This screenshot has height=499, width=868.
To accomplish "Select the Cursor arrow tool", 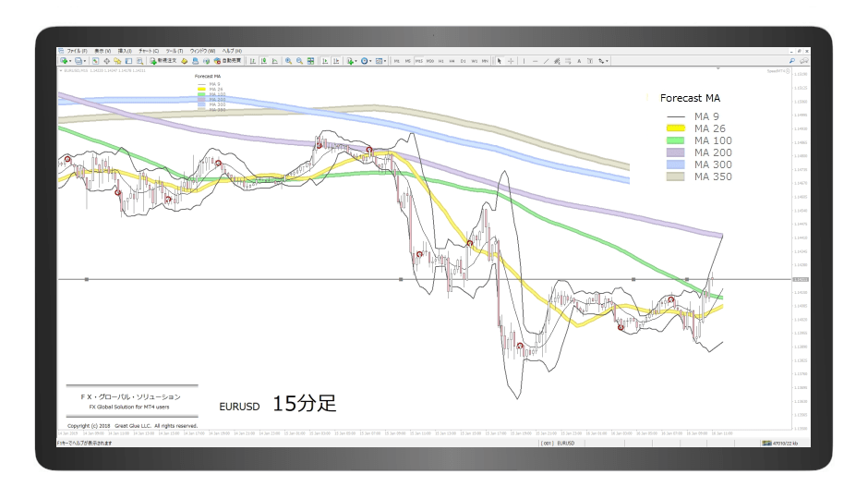I will pyautogui.click(x=500, y=61).
